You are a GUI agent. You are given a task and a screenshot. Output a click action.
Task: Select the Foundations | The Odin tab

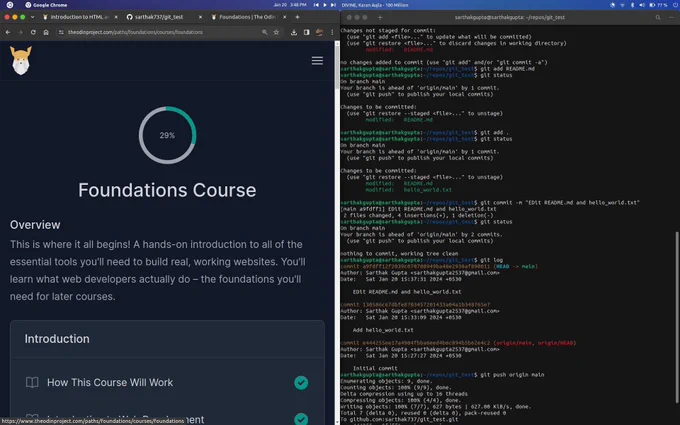pos(248,17)
